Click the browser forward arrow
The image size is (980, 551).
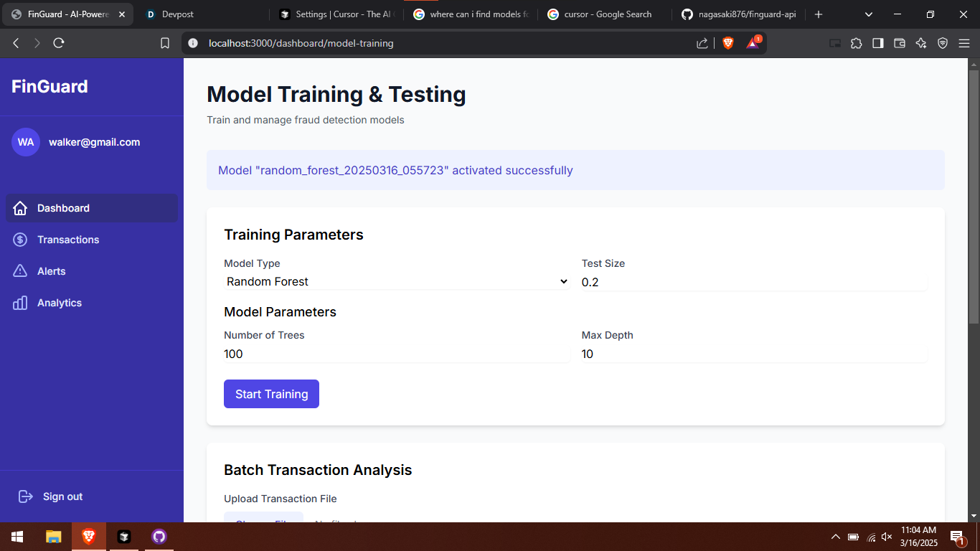pos(37,43)
